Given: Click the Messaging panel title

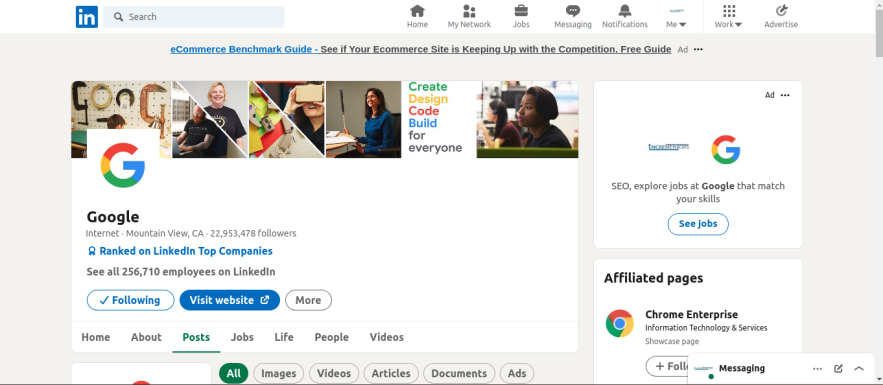Looking at the screenshot, I should pyautogui.click(x=742, y=369).
